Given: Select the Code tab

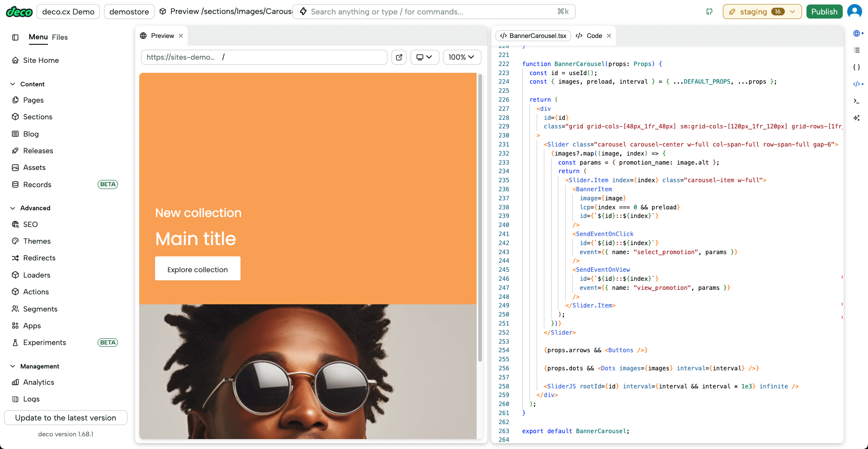Looking at the screenshot, I should pyautogui.click(x=594, y=36).
